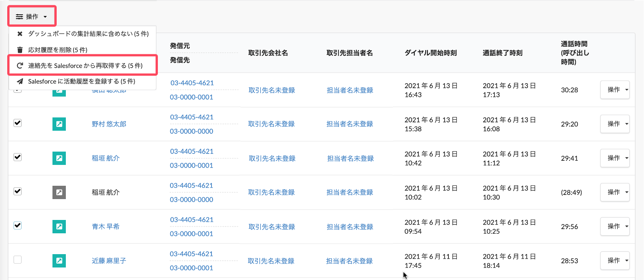The width and height of the screenshot is (644, 280).
Task: Open 青木 早希 user link
Action: pos(105,226)
